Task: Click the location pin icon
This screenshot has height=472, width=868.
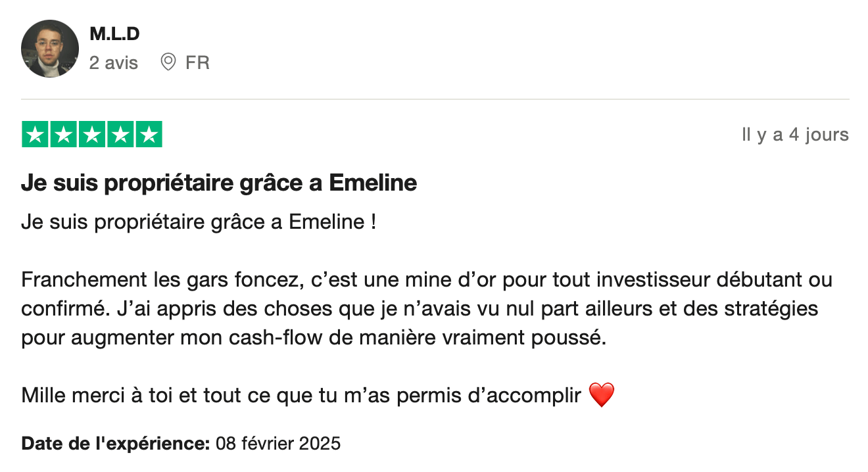Action: coord(168,62)
